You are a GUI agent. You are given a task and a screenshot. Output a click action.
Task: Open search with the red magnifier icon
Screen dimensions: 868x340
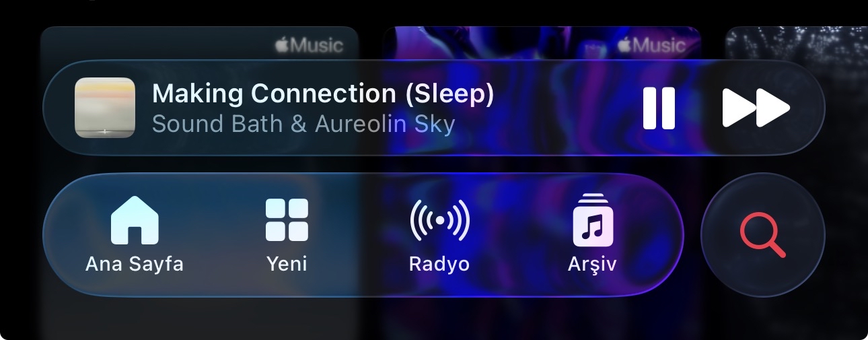[763, 235]
